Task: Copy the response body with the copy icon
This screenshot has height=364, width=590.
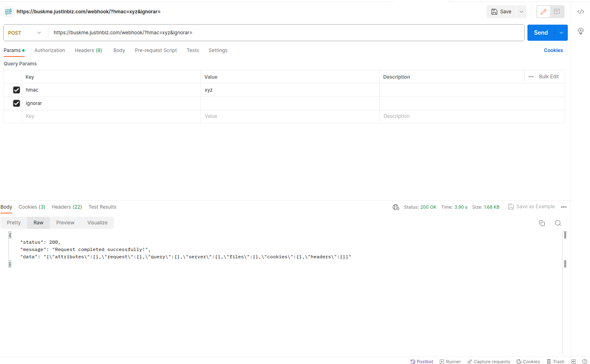Action: pyautogui.click(x=542, y=223)
